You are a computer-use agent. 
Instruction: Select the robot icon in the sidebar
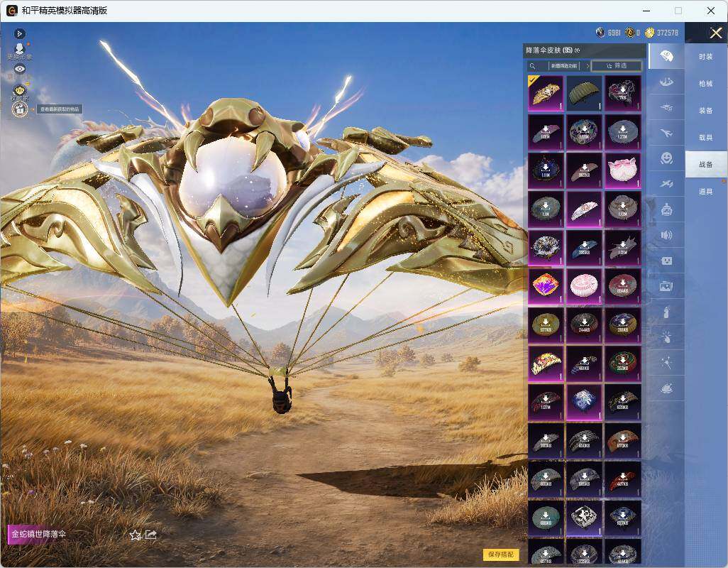(x=666, y=210)
